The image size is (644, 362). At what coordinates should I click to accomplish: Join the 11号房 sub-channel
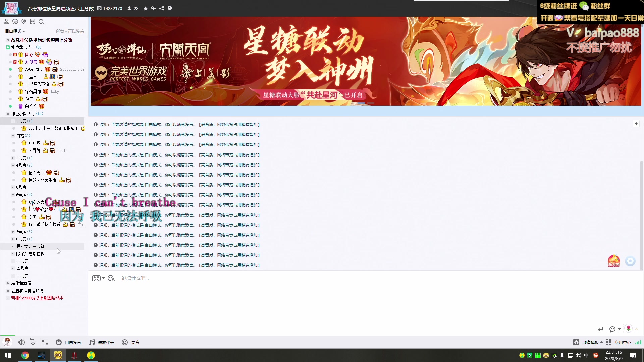[22, 261]
